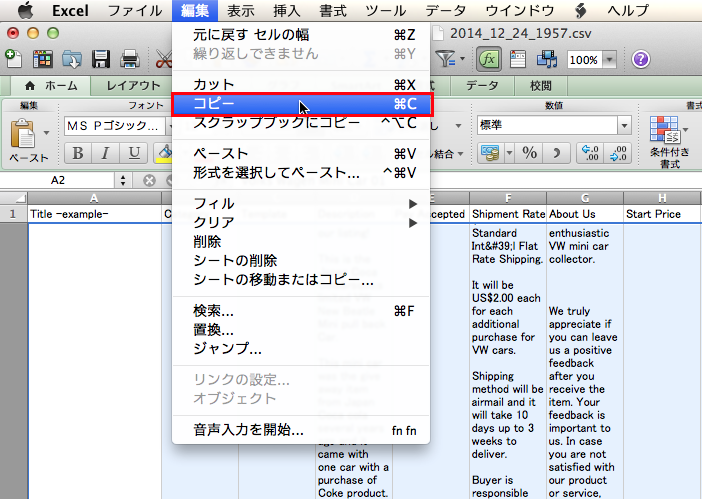The width and height of the screenshot is (702, 499).
Task: Click the increase decimal places icon
Action: 592,152
